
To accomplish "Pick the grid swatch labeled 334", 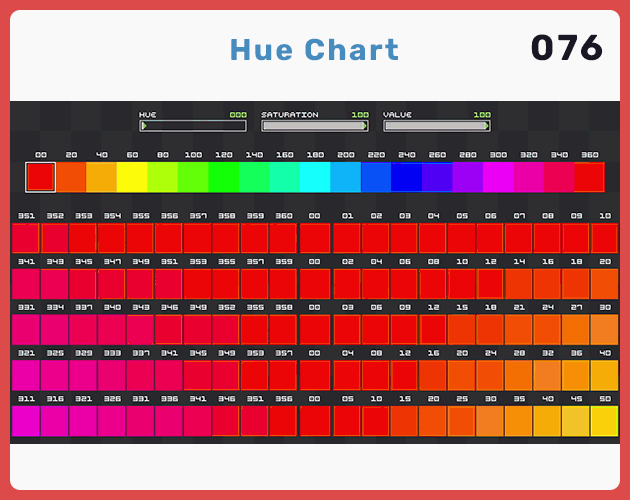I will pos(54,330).
